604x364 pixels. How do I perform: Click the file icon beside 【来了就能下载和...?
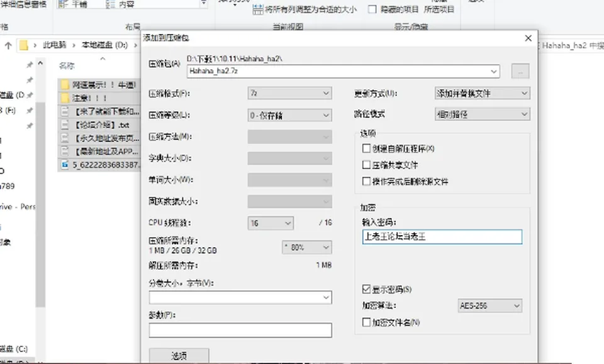click(x=65, y=111)
